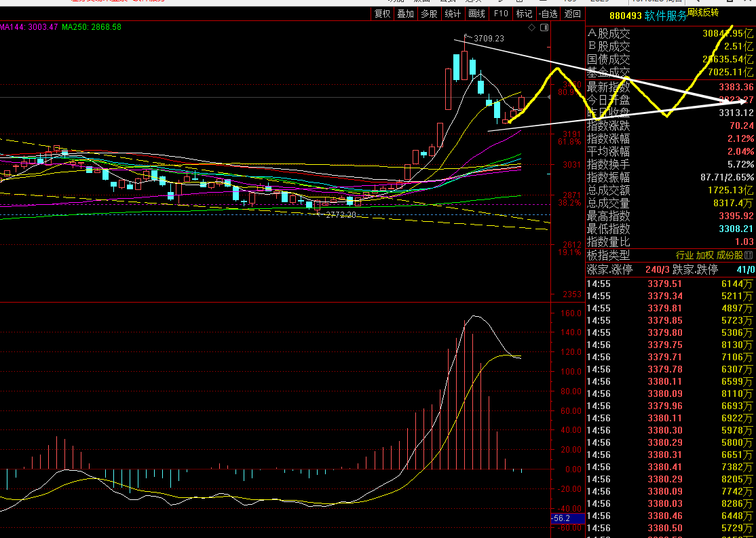The height and width of the screenshot is (538, 756).
Task: Select the 总成交额 1725.13亿 row
Action: click(x=670, y=191)
